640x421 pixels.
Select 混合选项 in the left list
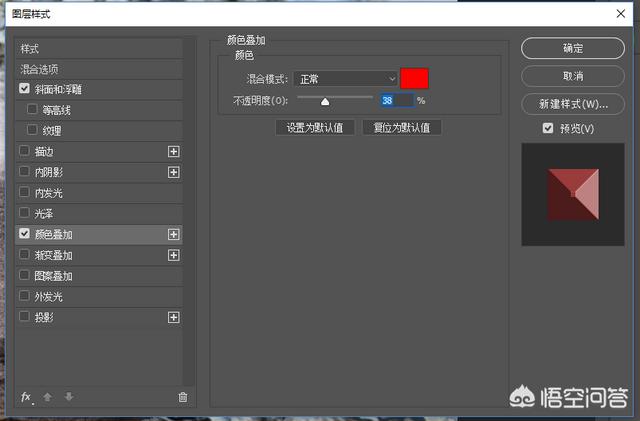pyautogui.click(x=99, y=69)
